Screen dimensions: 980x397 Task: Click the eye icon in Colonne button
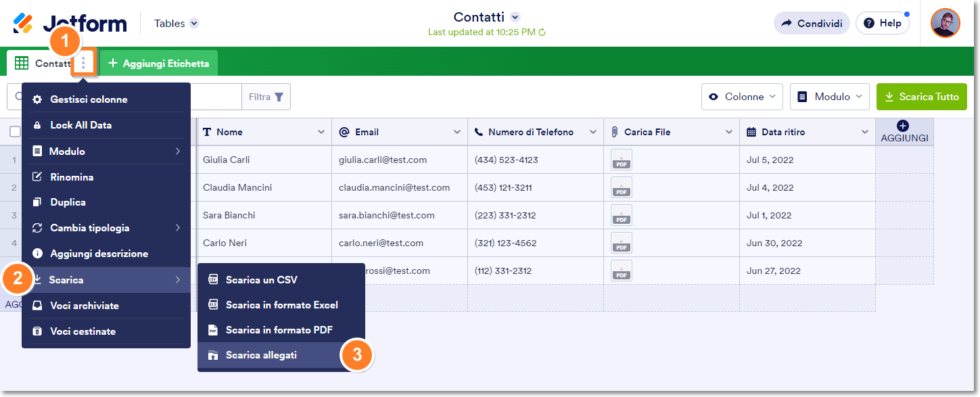pos(714,97)
